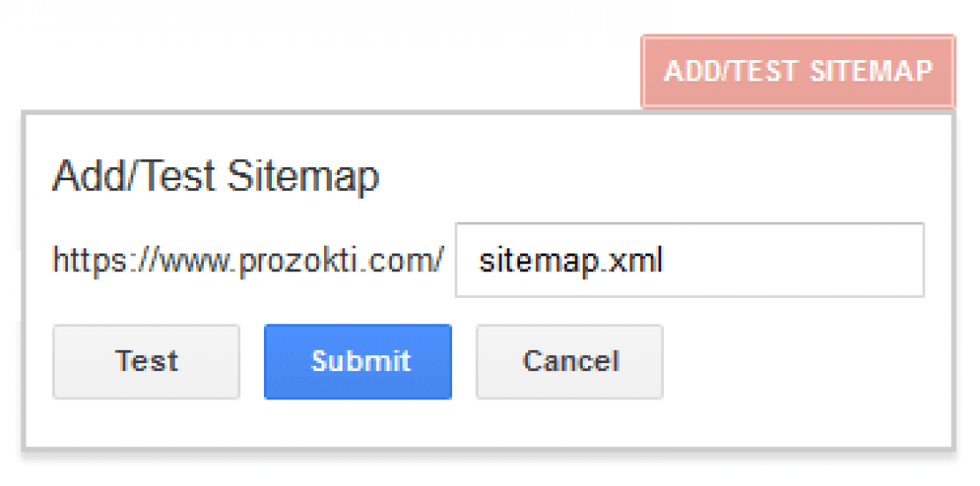Toggle the red ADD/TEST SITEMAP panel button
The image size is (980, 486).
(x=798, y=72)
